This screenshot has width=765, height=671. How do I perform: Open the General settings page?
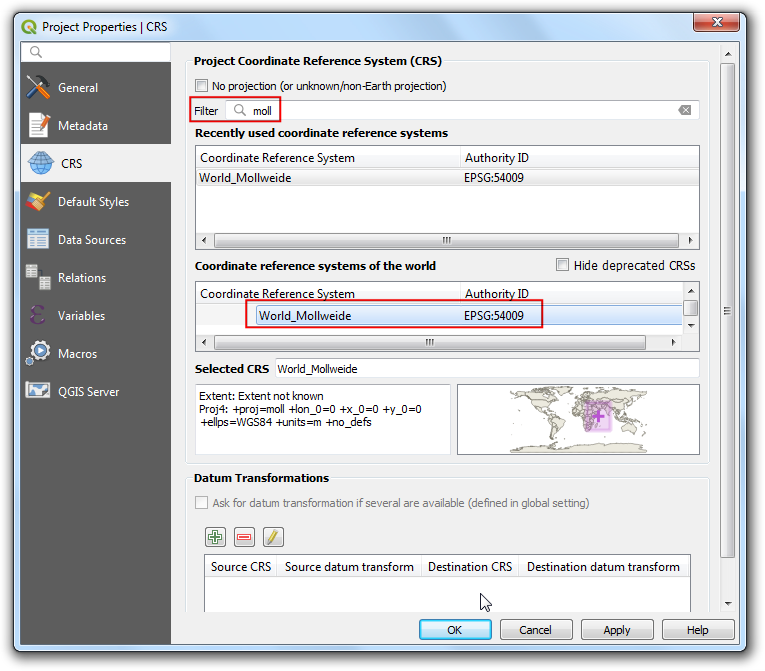click(78, 88)
